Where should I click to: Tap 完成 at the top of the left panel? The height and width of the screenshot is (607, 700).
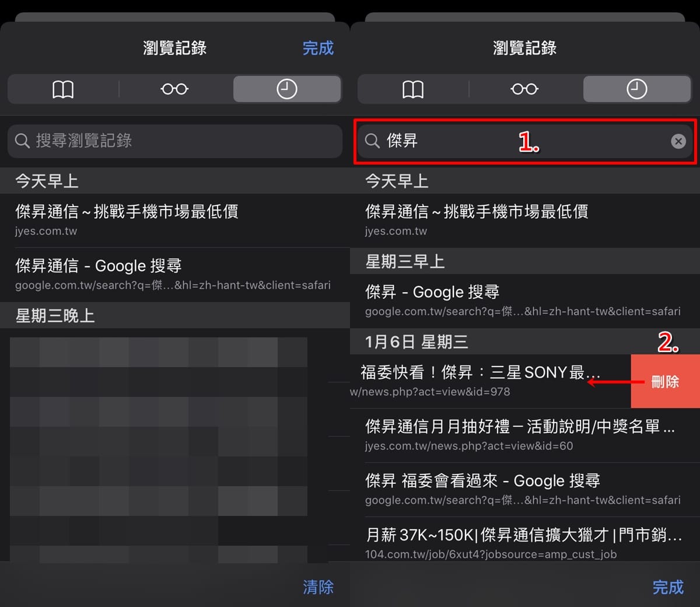(x=318, y=48)
